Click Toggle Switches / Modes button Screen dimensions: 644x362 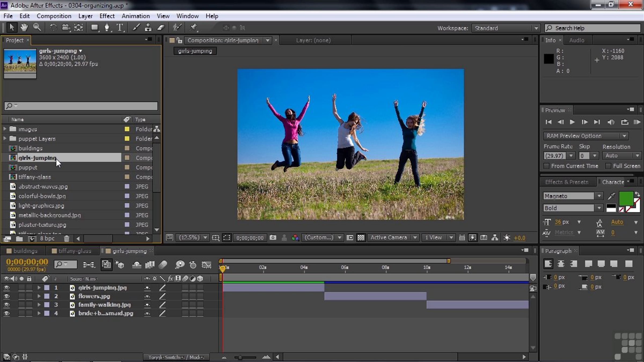(x=176, y=357)
